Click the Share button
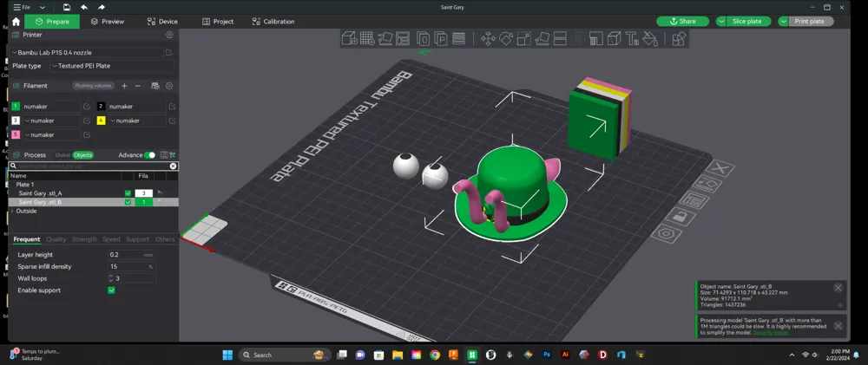 [x=682, y=22]
